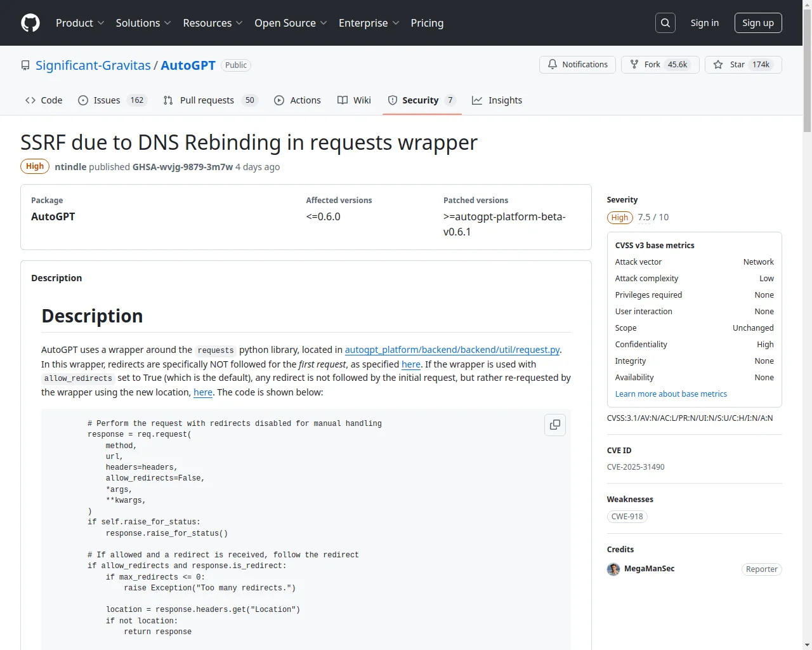Screen dimensions: 812x650
Task: Expand the Enterprise menu
Action: click(x=369, y=23)
